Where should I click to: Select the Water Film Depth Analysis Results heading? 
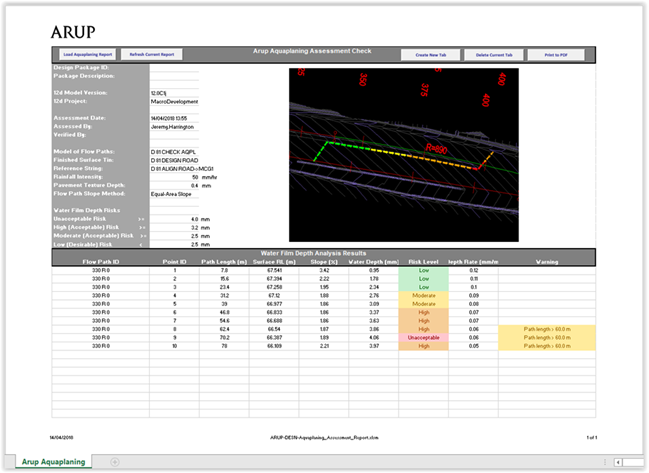313,253
